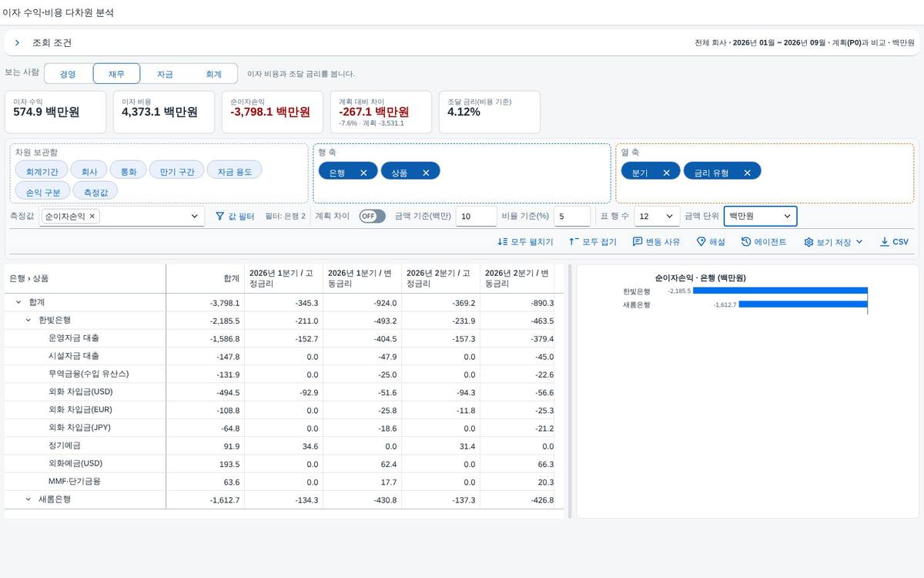Viewport: 924px width, 578px height.
Task: Remove 금리 유형 from the column axis
Action: point(747,173)
